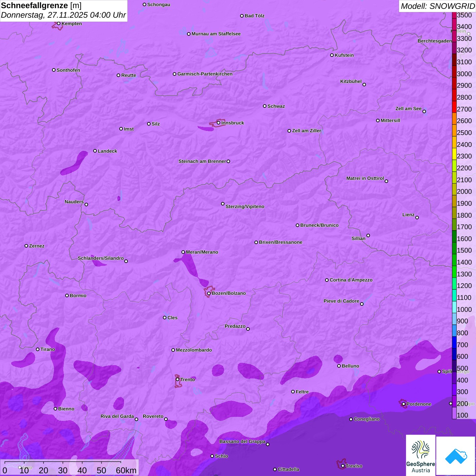Viewport: 476px width, 476px height.
Task: Click the Bad Tölz marker dot
Action: pos(242,16)
